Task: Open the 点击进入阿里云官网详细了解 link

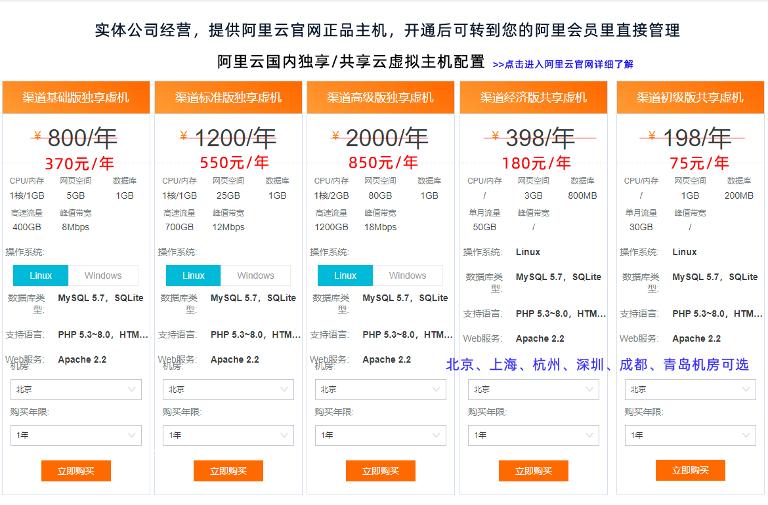Action: [x=563, y=64]
